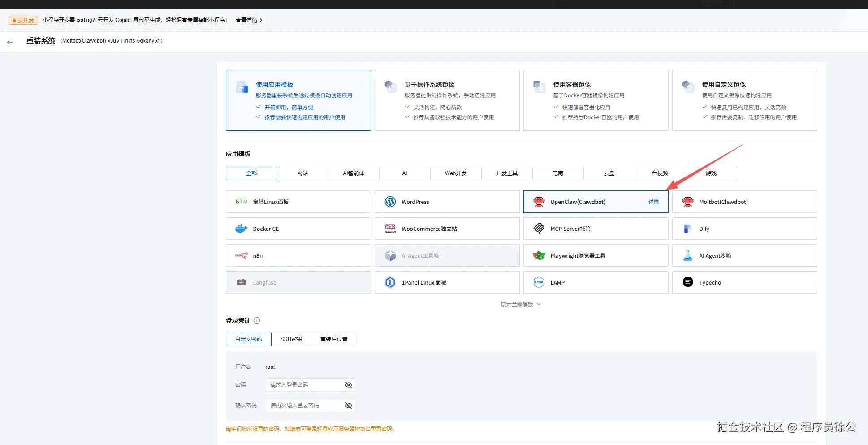Viewport: 868px width, 445px height.
Task: Choose the WooCommerce独立站 template
Action: pyautogui.click(x=447, y=229)
